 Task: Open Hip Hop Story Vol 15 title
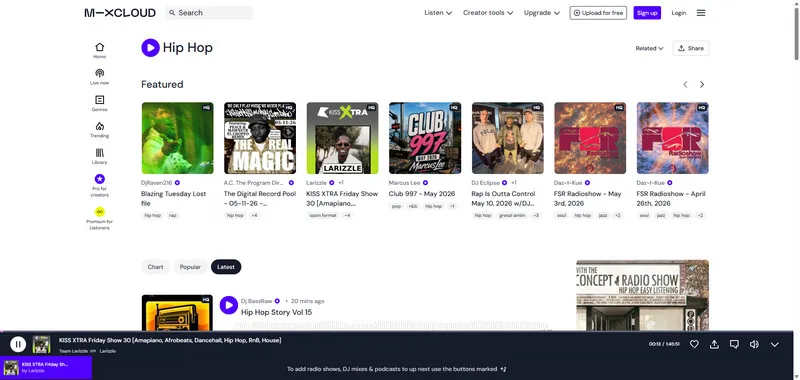[277, 312]
